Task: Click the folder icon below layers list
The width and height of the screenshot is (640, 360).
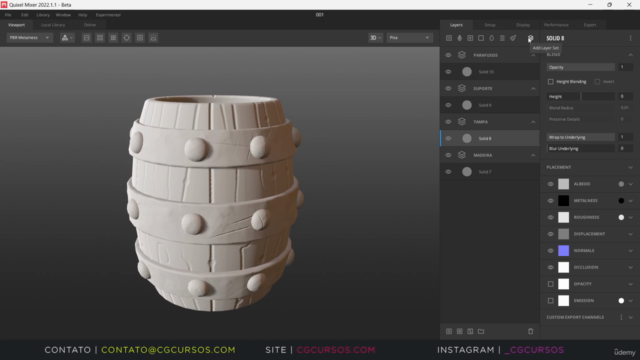Action: point(481,331)
